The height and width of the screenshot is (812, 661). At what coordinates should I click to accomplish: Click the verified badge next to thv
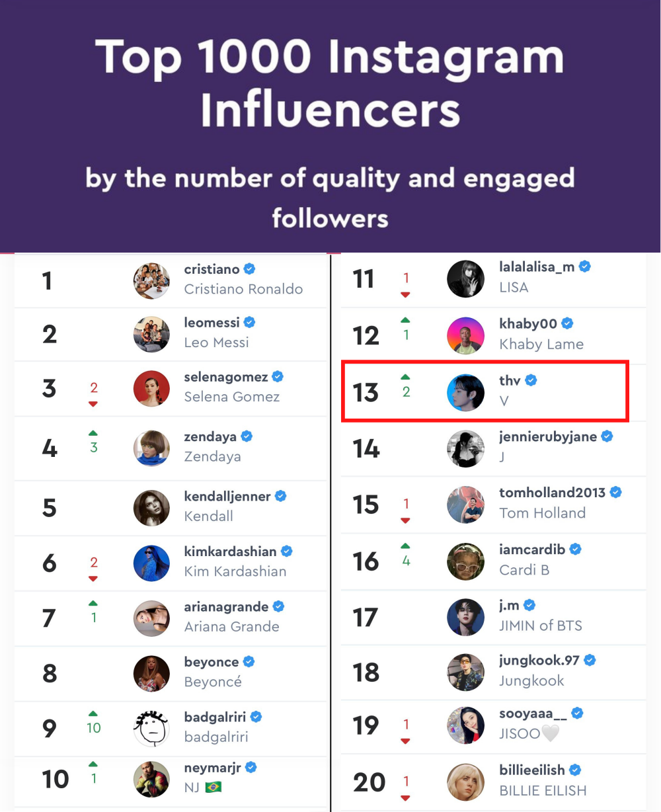pos(531,380)
